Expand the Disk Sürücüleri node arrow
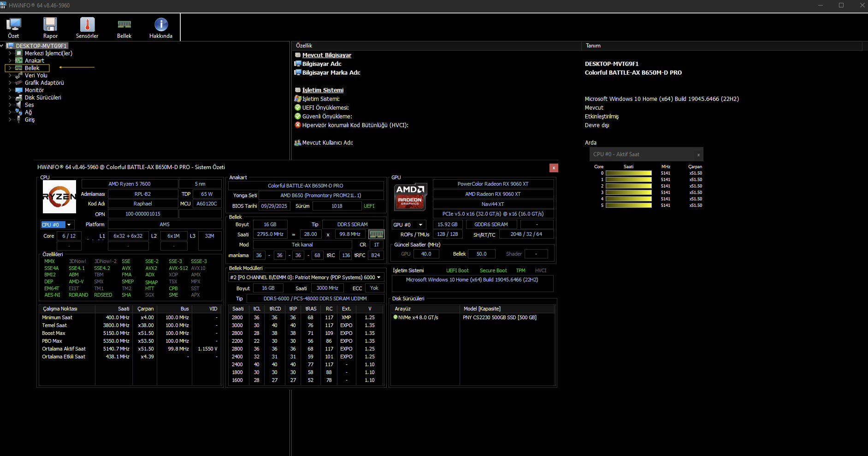 point(10,98)
